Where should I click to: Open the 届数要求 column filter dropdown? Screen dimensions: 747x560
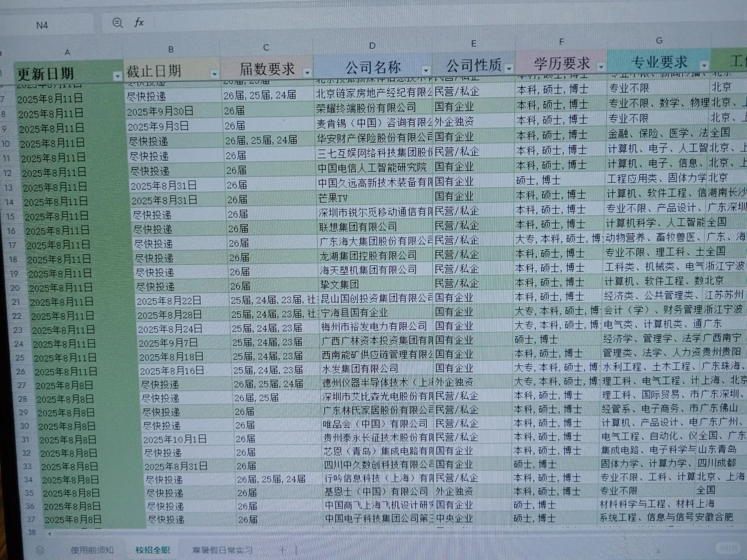[x=307, y=73]
